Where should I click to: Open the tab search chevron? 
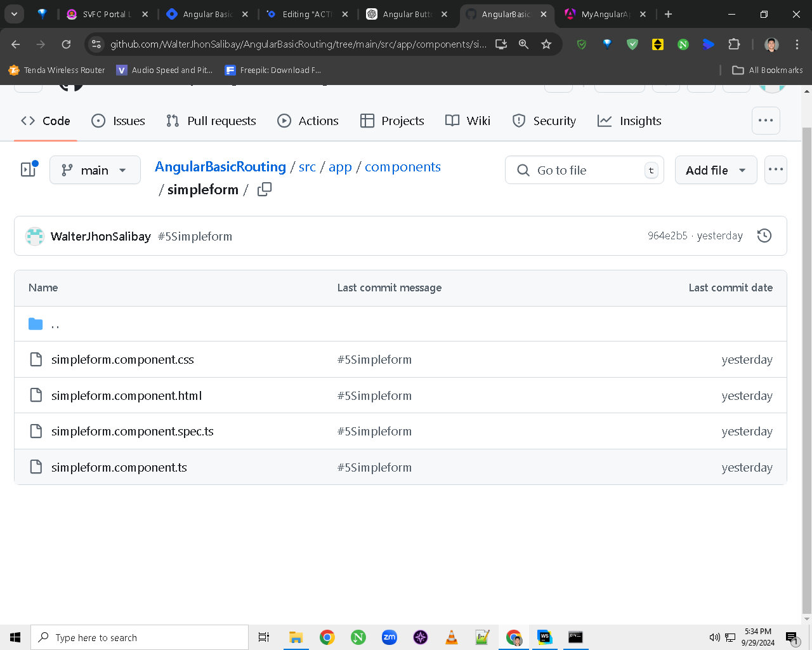pos(14,14)
